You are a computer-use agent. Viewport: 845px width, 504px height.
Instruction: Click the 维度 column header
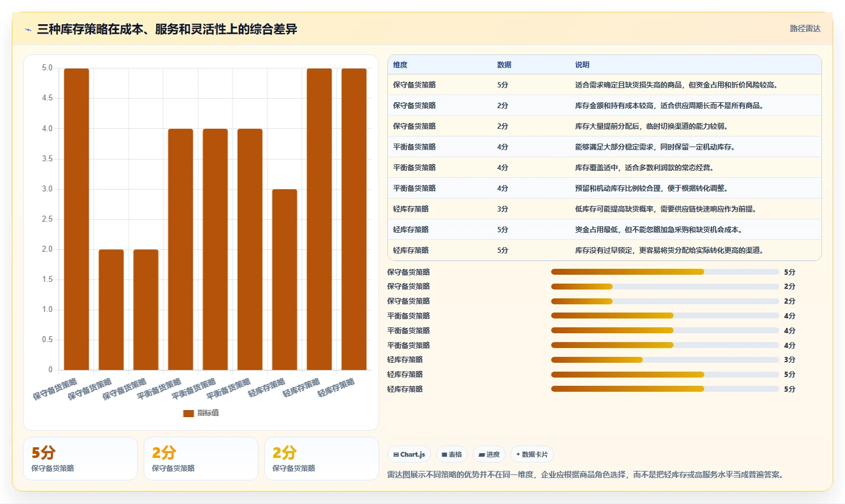click(x=400, y=65)
